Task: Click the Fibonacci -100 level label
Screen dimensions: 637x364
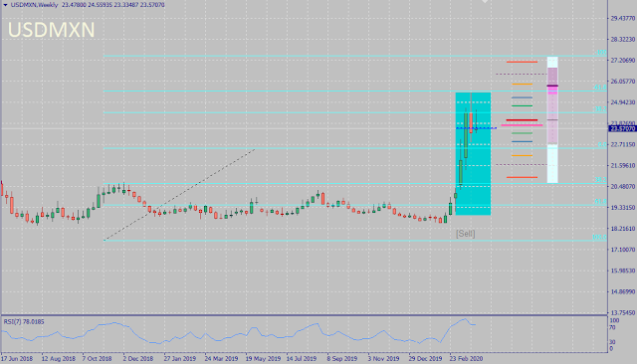Action: point(601,53)
